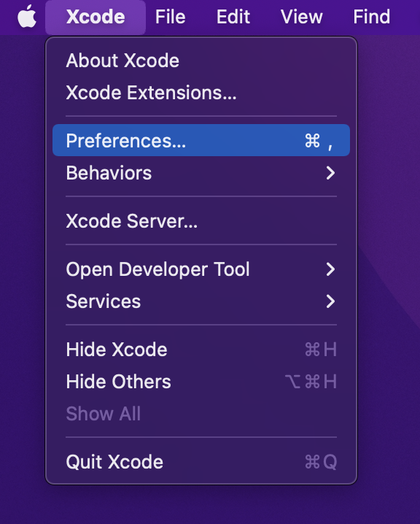
Task: Select the Behaviors menu item label
Action: 109,173
